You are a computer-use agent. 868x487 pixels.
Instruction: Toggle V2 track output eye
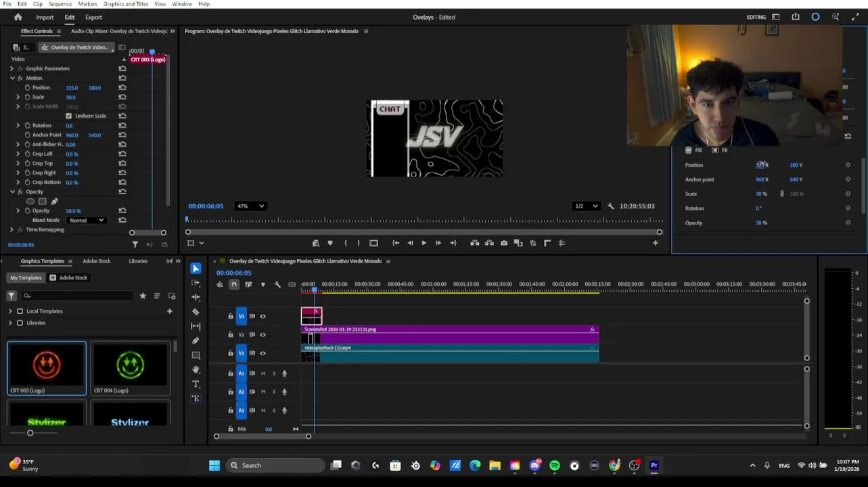[x=263, y=334]
